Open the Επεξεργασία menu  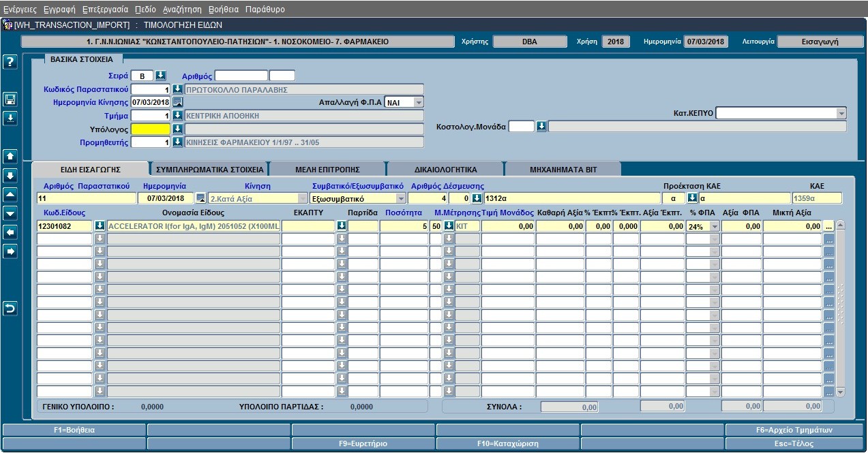(x=105, y=10)
